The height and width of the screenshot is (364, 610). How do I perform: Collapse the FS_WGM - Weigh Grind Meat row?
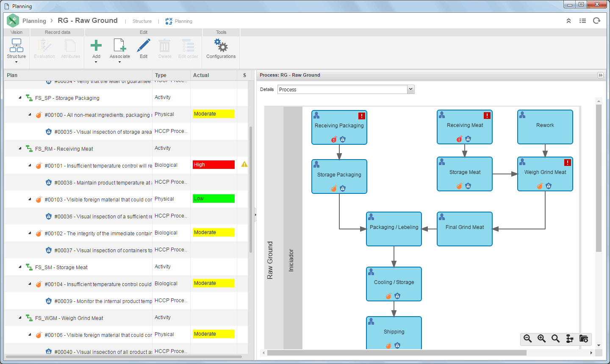20,318
